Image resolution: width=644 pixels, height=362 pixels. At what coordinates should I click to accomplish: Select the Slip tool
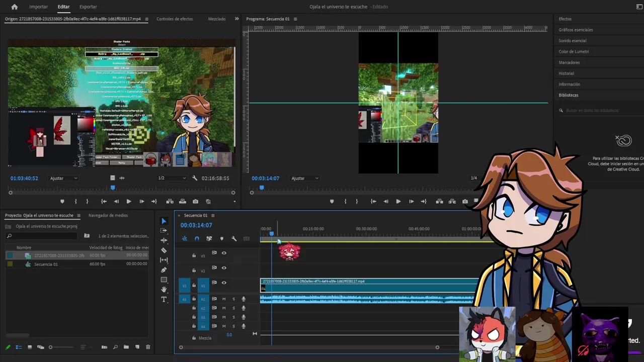pos(164,260)
